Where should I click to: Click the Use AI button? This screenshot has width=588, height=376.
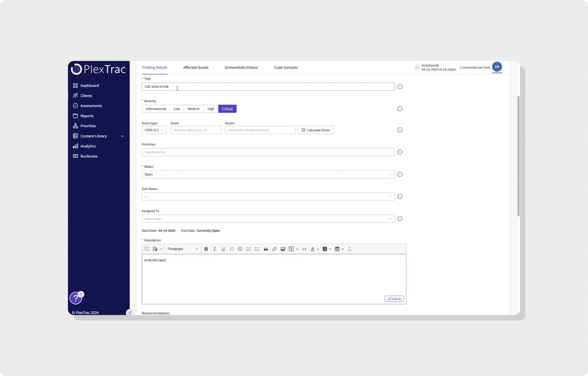394,299
